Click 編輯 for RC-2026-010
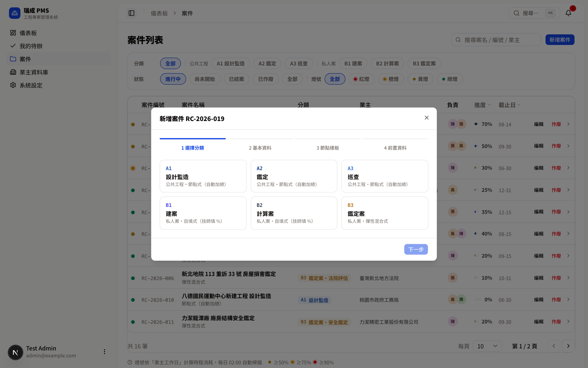This screenshot has width=588, height=368. tap(539, 300)
